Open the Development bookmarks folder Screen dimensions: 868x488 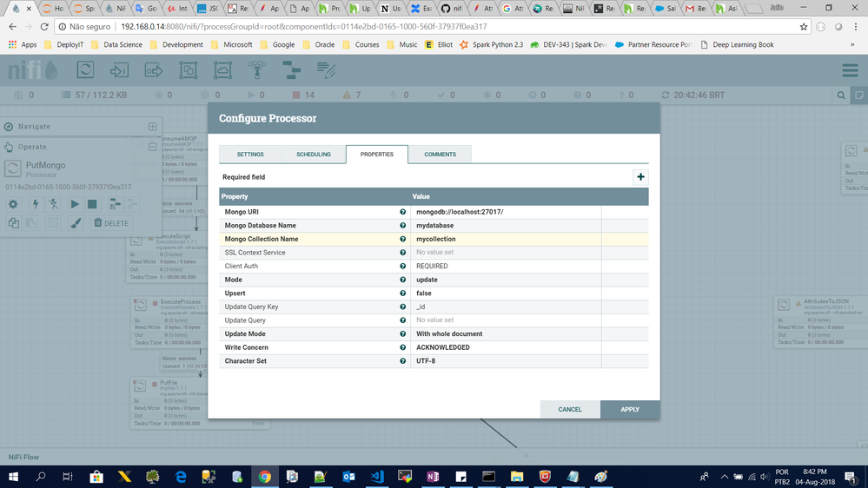click(x=176, y=45)
